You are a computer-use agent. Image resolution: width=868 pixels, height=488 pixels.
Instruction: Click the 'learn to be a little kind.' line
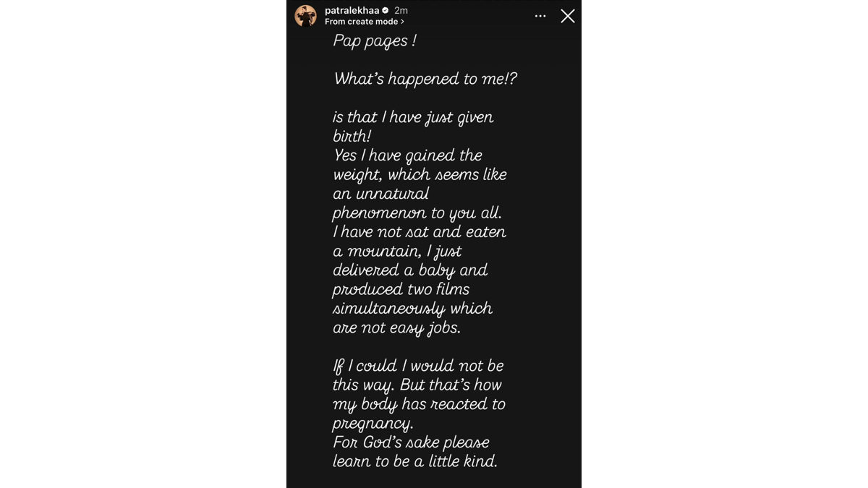pyautogui.click(x=415, y=461)
